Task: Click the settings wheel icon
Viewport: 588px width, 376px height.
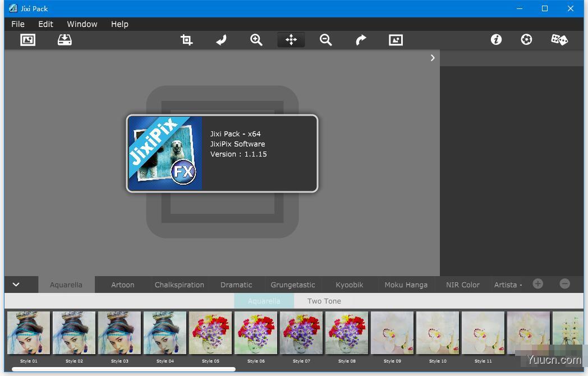Action: point(526,39)
